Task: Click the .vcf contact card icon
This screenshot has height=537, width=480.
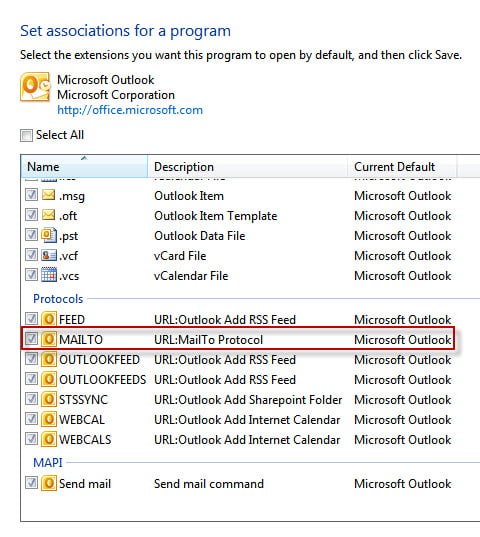Action: point(49,255)
